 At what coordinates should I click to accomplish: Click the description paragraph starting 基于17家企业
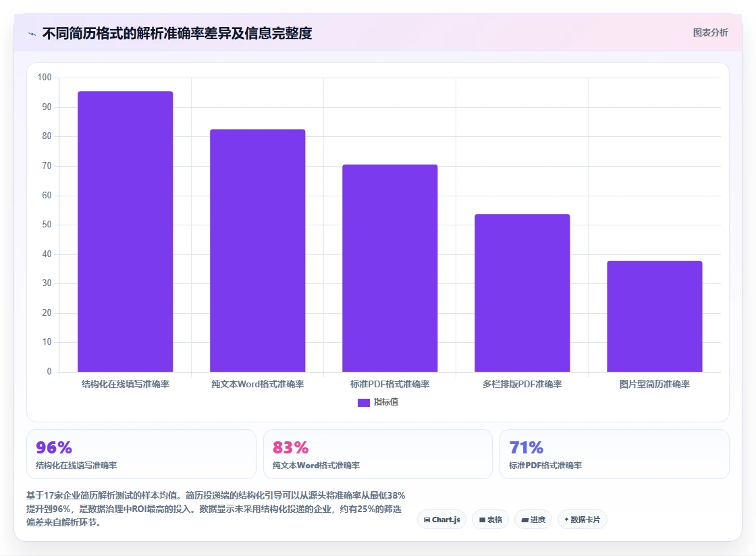(215, 509)
